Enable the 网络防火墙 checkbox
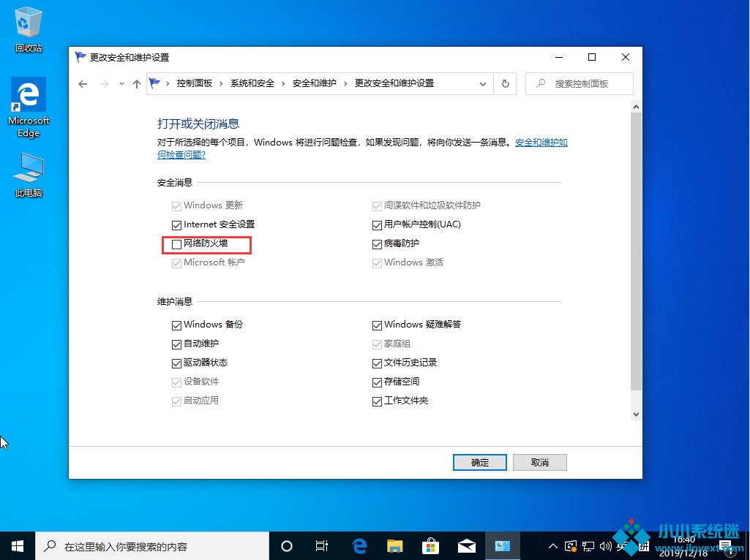The image size is (750, 560). tap(176, 244)
